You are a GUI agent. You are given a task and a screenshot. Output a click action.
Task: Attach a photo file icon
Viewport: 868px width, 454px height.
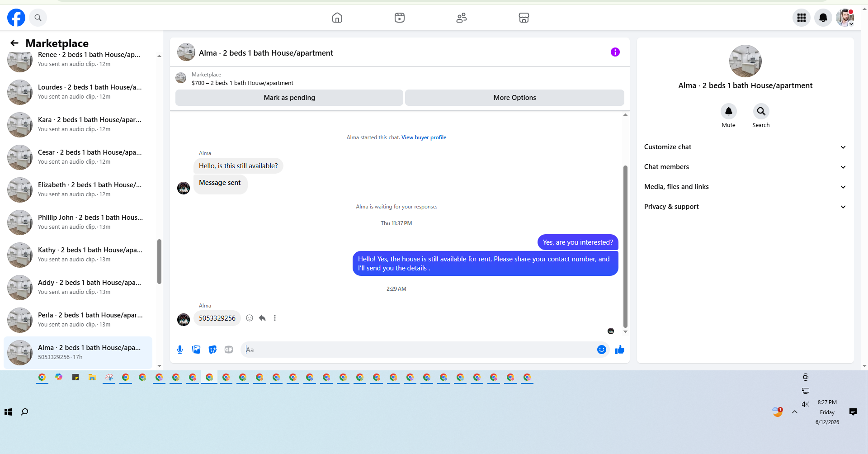196,350
